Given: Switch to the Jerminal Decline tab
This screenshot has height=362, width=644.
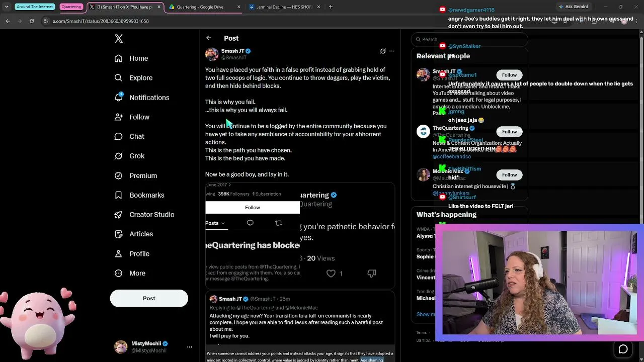Looking at the screenshot, I should point(284,7).
